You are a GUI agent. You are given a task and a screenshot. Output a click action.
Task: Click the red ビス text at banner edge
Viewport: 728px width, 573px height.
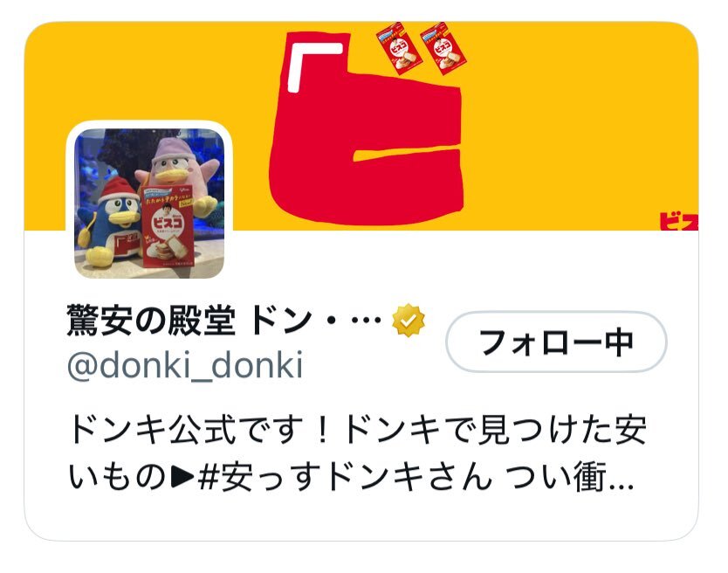tap(679, 221)
